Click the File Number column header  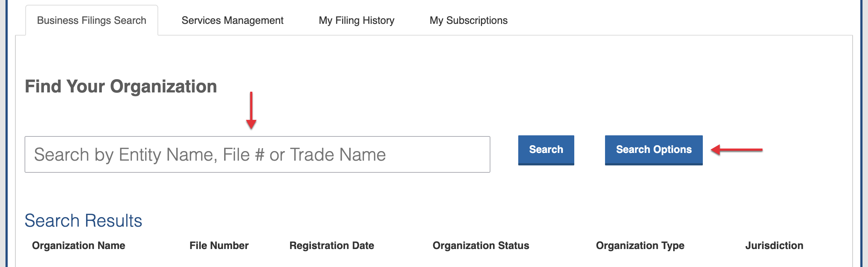(x=219, y=245)
